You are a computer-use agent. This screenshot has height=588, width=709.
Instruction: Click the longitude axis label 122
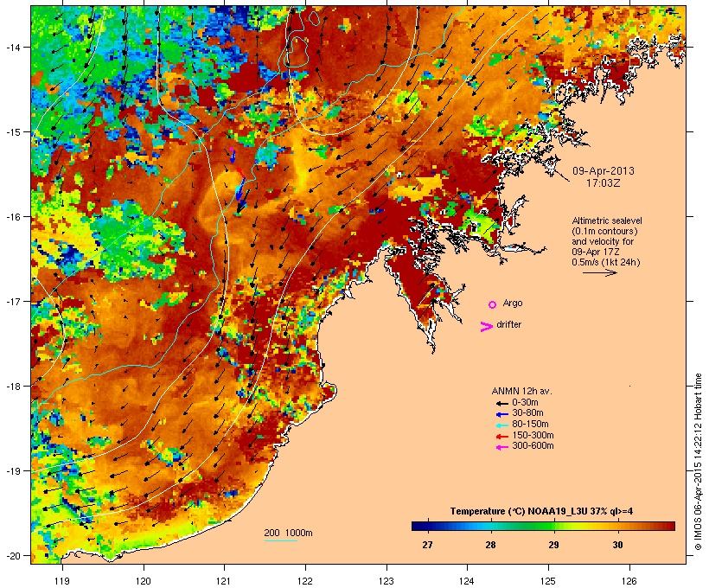[x=305, y=581]
